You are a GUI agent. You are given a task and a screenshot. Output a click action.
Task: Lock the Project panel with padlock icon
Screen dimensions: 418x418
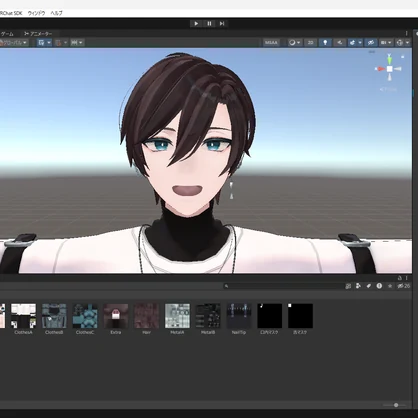[x=400, y=278]
